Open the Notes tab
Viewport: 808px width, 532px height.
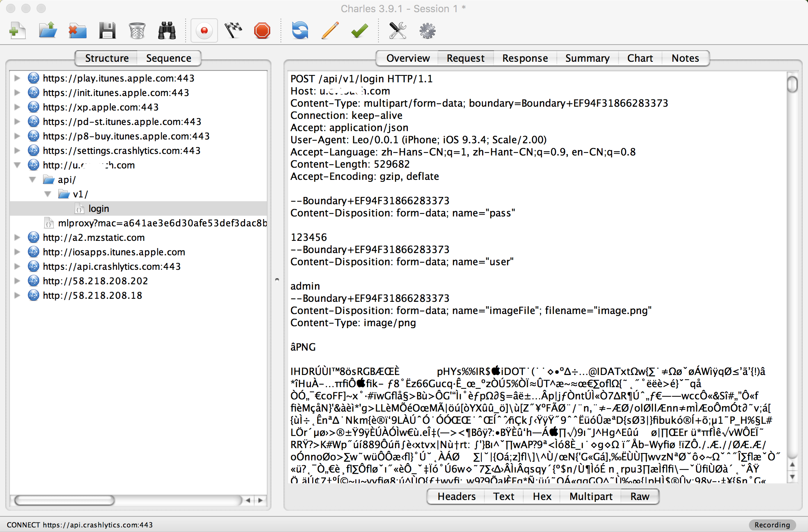click(x=685, y=58)
